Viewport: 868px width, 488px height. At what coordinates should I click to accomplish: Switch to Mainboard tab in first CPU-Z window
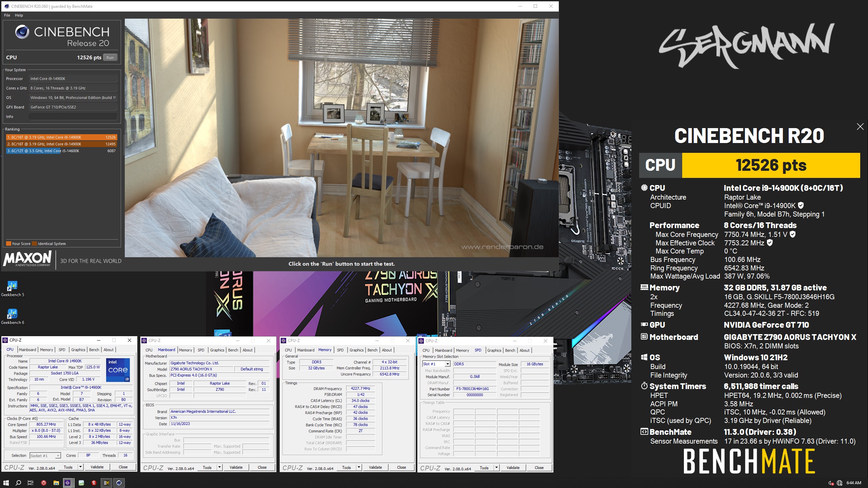click(27, 350)
